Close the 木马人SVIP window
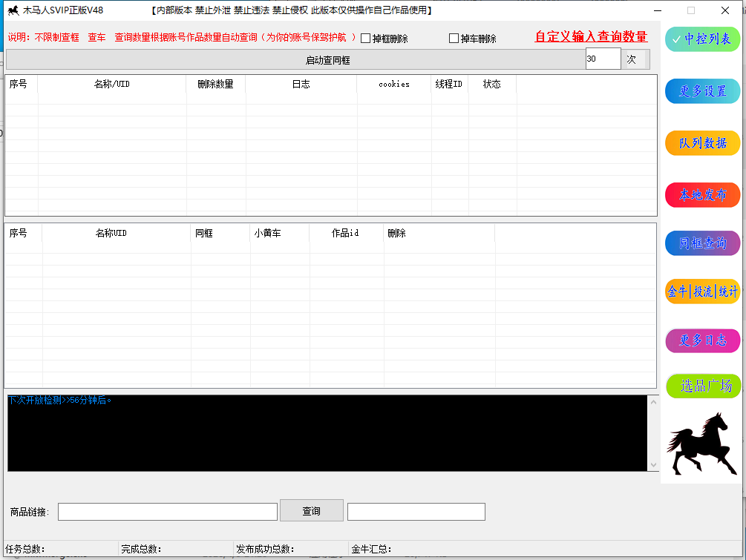Image resolution: width=746 pixels, height=560 pixels. [725, 10]
